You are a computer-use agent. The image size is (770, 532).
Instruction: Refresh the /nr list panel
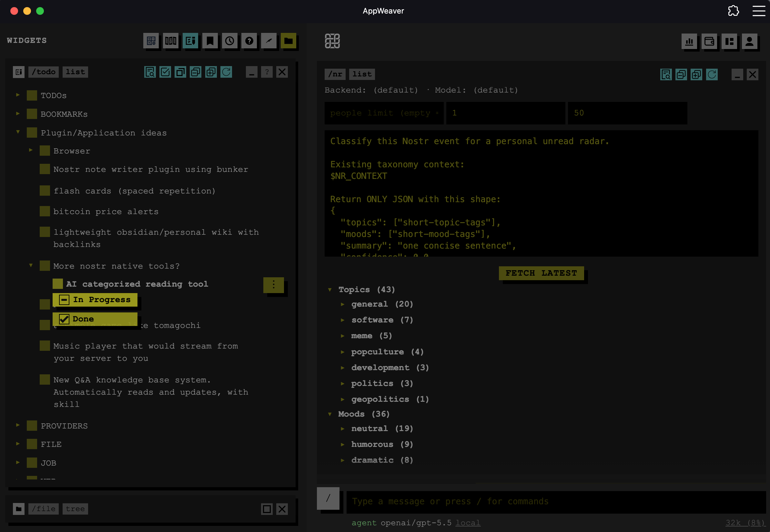tap(712, 75)
